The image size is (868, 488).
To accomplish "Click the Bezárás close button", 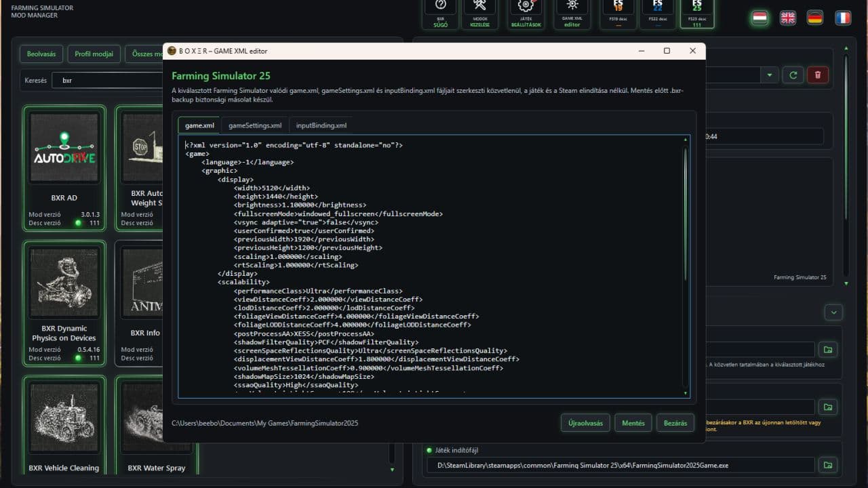I will 675,423.
